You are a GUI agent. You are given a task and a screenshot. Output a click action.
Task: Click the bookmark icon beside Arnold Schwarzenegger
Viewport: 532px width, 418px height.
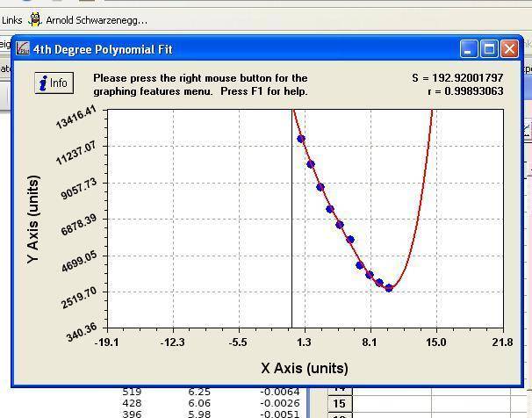coord(35,19)
